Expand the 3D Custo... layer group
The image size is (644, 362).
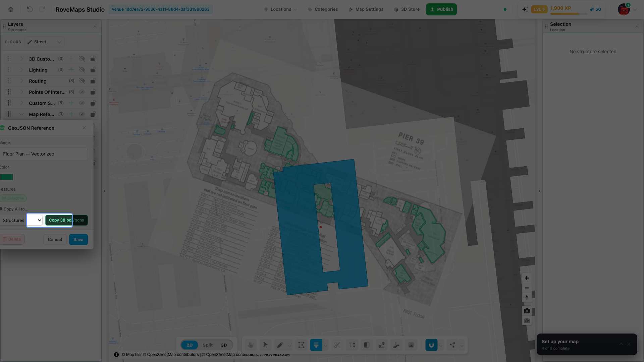pos(21,59)
